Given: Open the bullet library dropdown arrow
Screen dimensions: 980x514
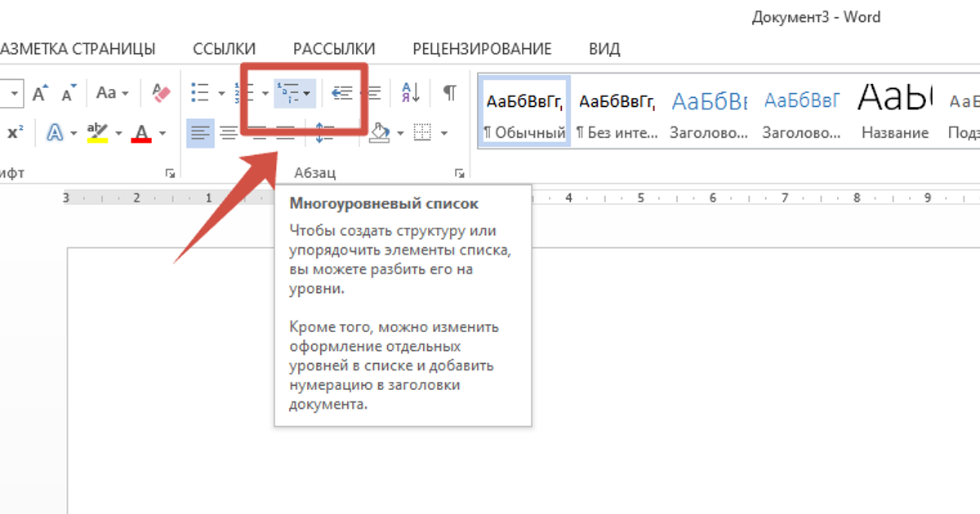Looking at the screenshot, I should [221, 94].
